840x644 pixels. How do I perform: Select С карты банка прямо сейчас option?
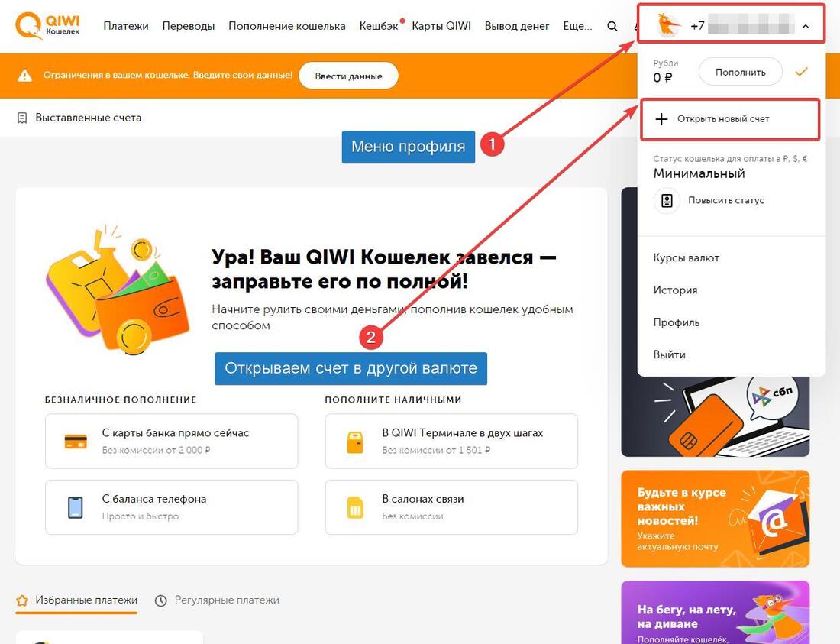pos(171,442)
